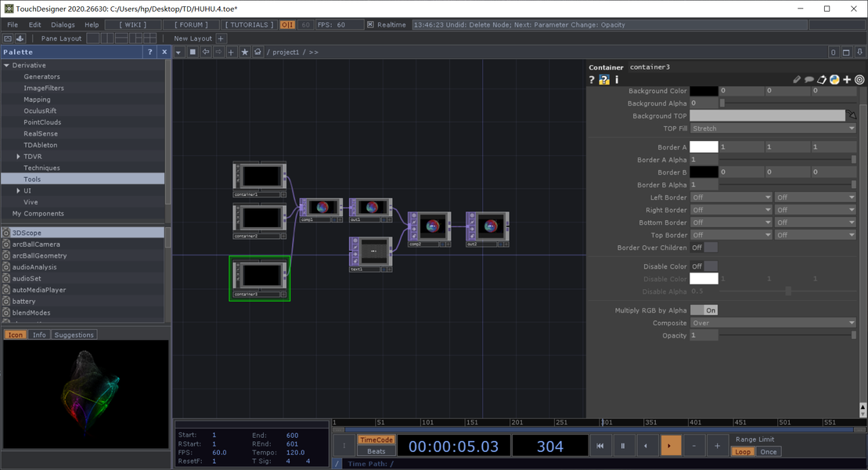This screenshot has width=868, height=470.
Task: Pause the timeline playback
Action: click(x=623, y=446)
